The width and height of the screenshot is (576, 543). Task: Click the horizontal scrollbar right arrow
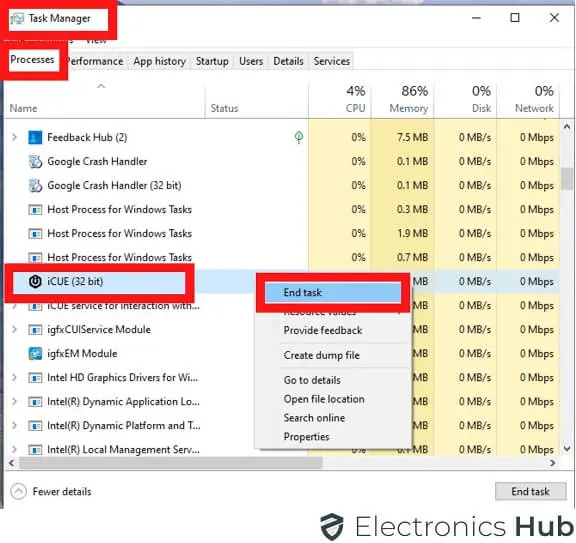tap(552, 463)
